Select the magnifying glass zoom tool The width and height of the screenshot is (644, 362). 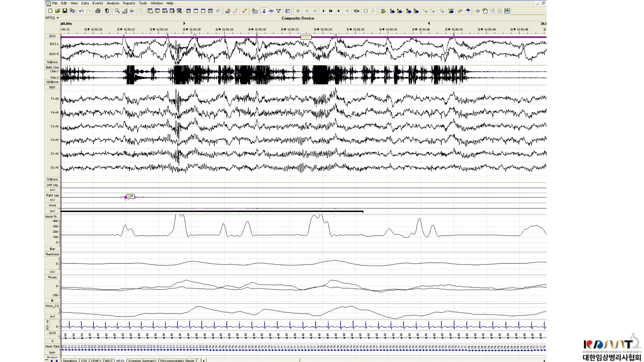117,11
